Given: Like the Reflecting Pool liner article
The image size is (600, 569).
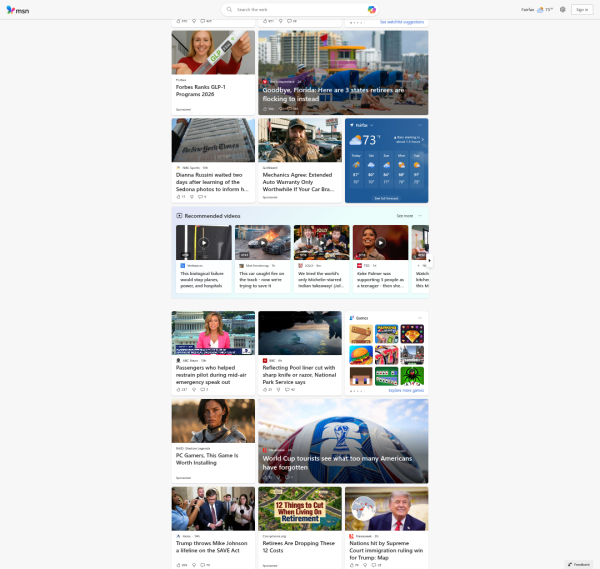Looking at the screenshot, I should point(265,390).
